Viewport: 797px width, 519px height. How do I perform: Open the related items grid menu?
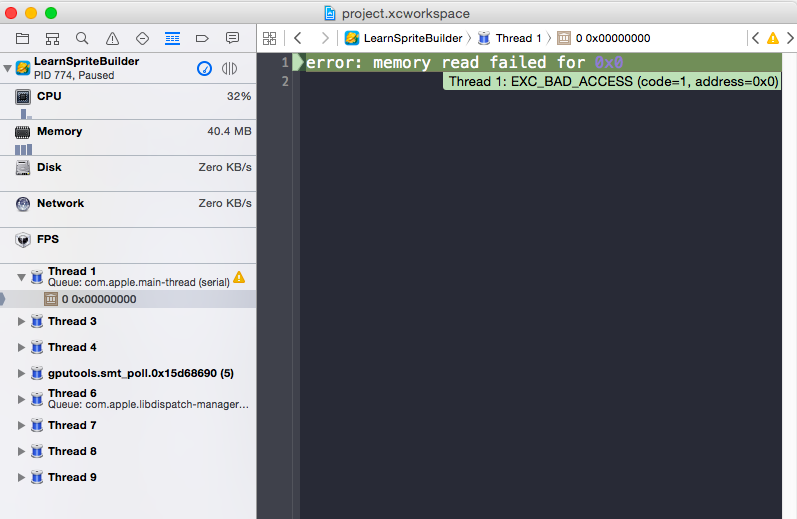click(x=269, y=38)
